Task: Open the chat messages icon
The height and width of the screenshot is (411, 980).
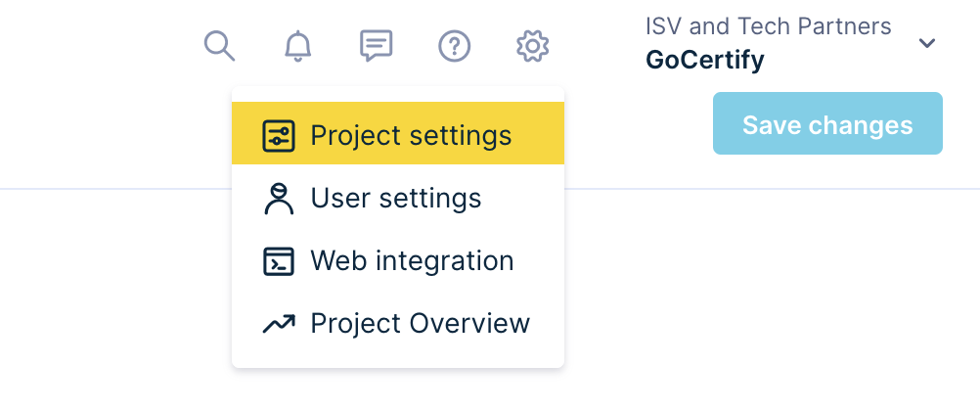Action: (376, 46)
